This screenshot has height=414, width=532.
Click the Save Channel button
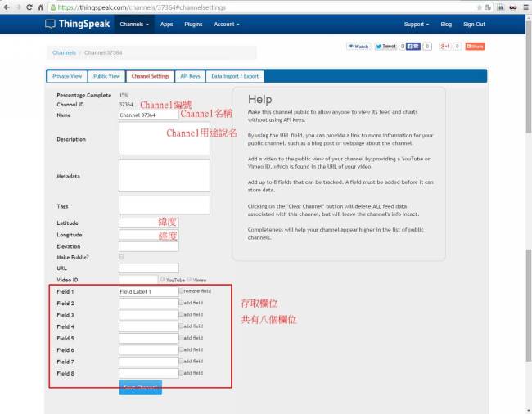click(x=140, y=387)
